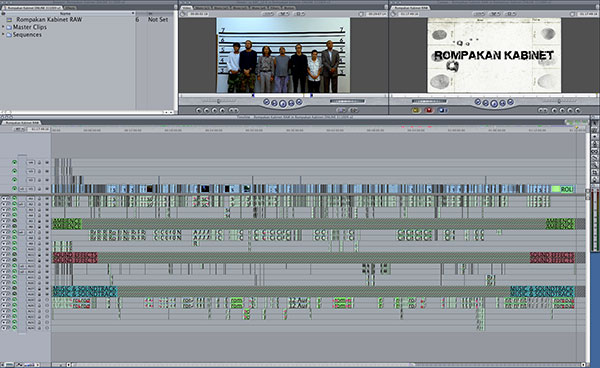Click the red Overwrite edit button in Canvas
Viewport: 600px width, 368px height.
pos(429,110)
